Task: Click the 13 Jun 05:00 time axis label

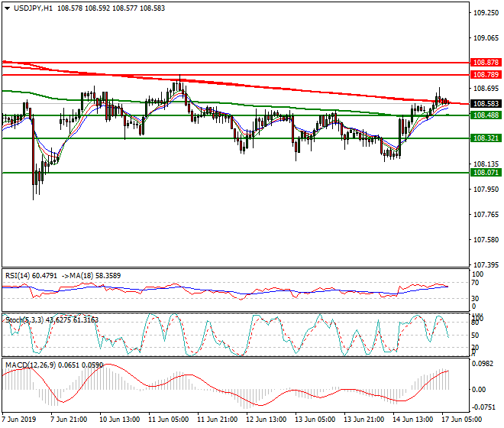Action: click(315, 420)
